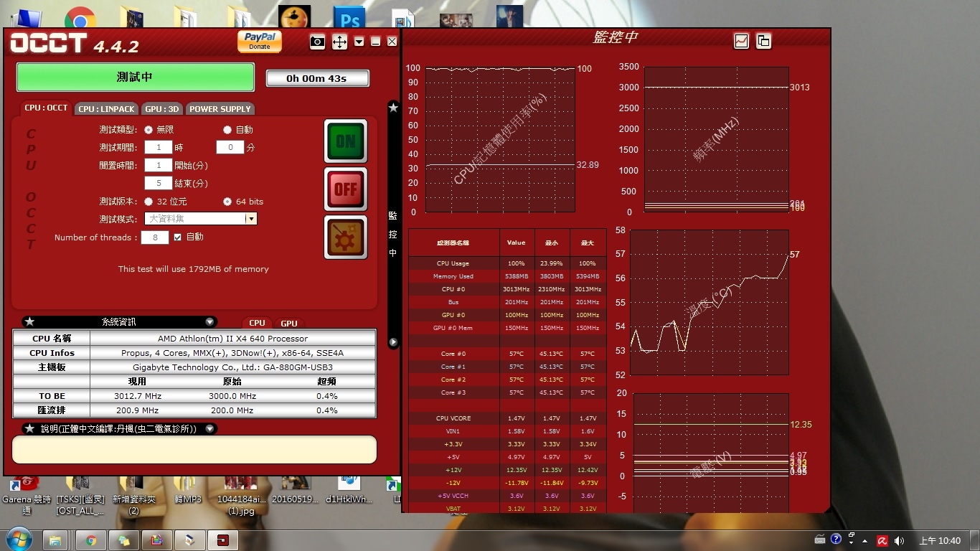The height and width of the screenshot is (551, 980).
Task: Click the Number of threads input box
Action: point(155,237)
